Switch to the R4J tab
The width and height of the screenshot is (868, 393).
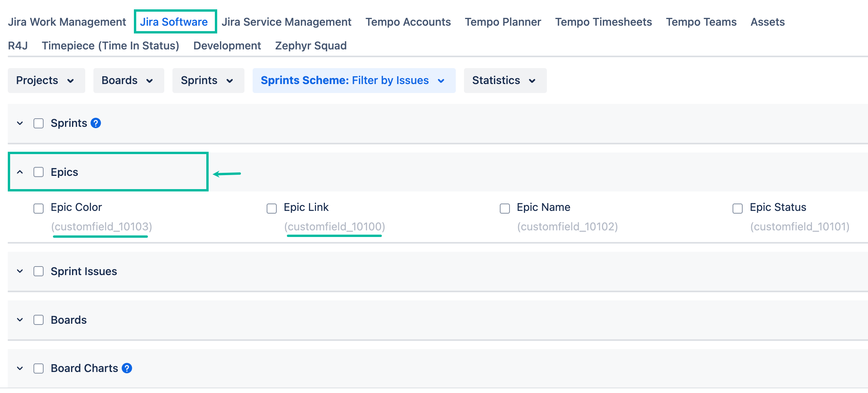18,46
